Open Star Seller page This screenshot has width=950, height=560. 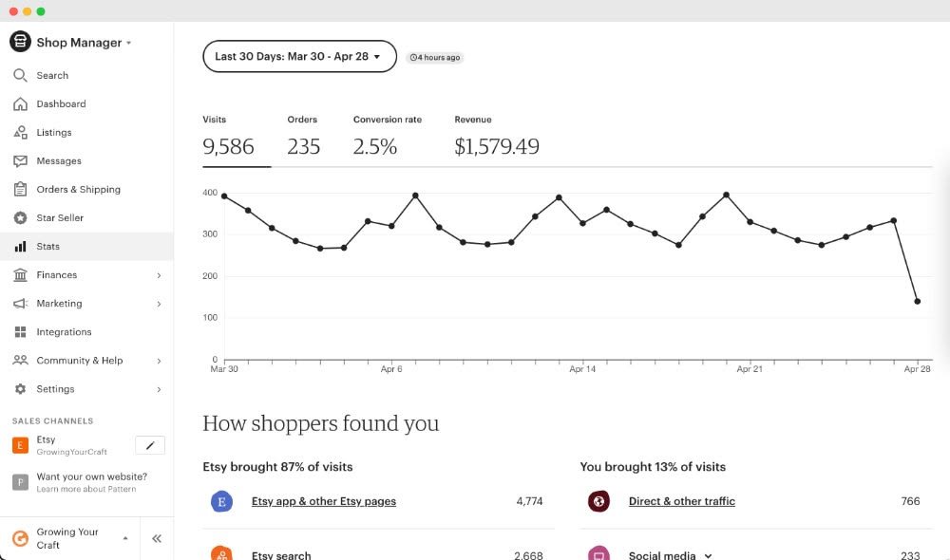pyautogui.click(x=86, y=217)
